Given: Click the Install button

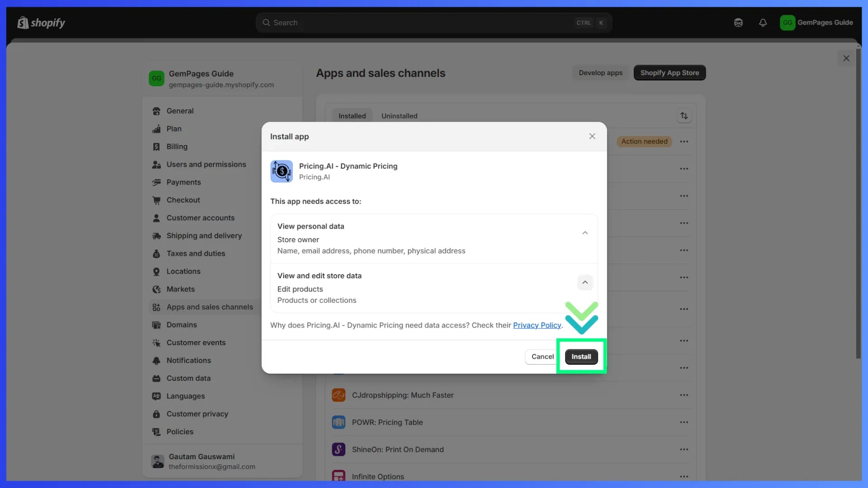Looking at the screenshot, I should pos(581,357).
